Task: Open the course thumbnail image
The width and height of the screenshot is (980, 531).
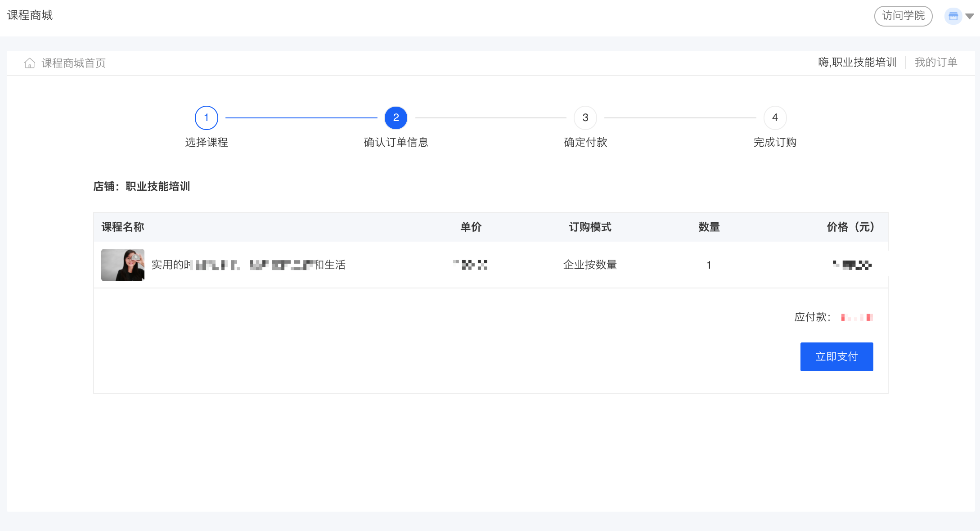Action: pos(123,265)
